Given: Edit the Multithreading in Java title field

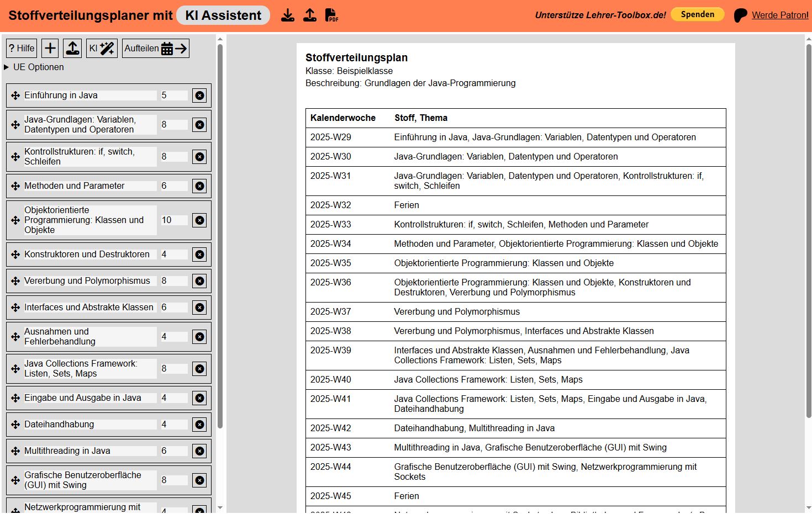Looking at the screenshot, I should 89,451.
